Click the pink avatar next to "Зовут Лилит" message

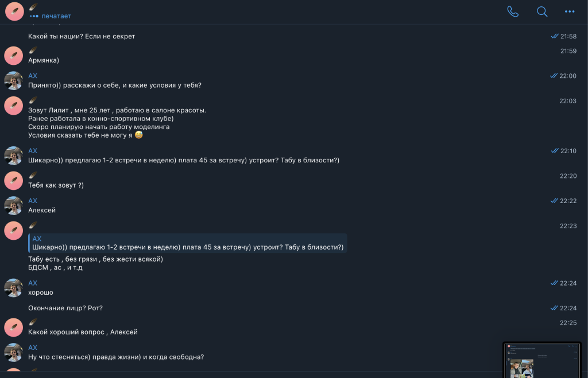[x=14, y=106]
